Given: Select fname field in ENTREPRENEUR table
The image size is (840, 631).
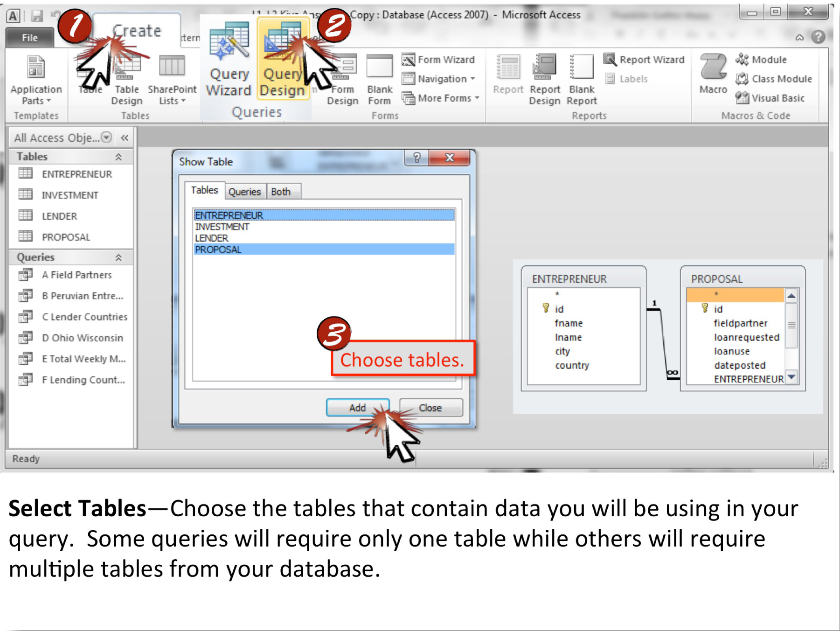Looking at the screenshot, I should (x=569, y=323).
